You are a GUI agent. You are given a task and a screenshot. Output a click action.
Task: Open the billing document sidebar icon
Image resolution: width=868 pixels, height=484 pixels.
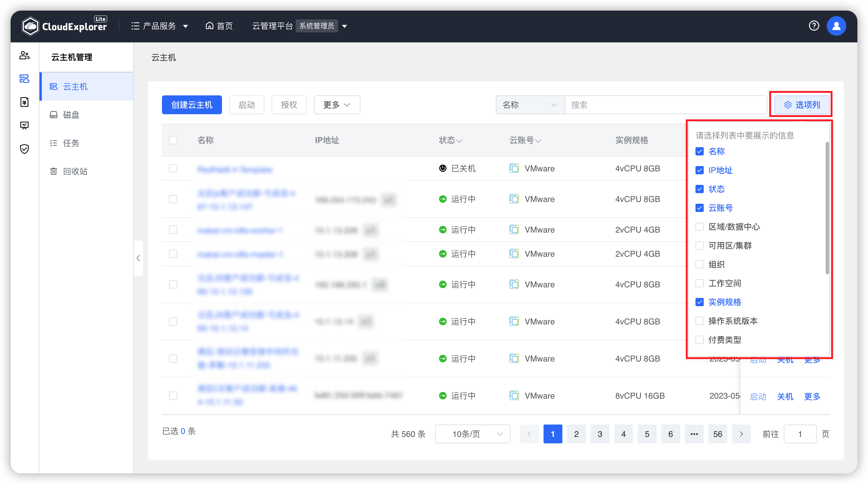click(24, 102)
